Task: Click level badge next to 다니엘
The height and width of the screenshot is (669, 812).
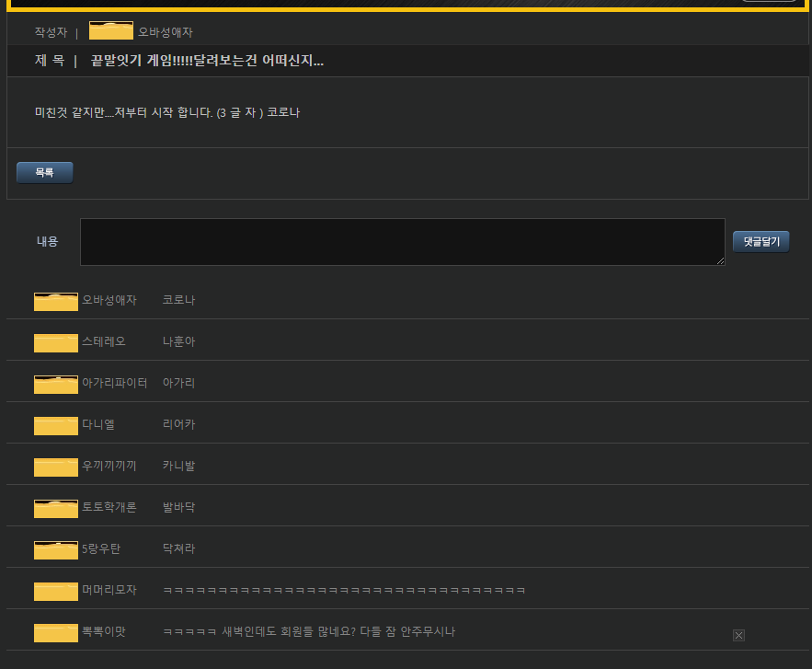Action: 56,425
